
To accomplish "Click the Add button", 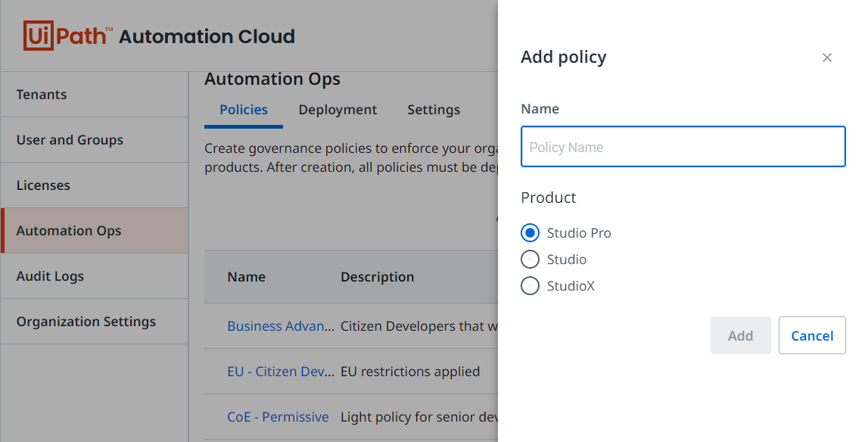I will (740, 335).
